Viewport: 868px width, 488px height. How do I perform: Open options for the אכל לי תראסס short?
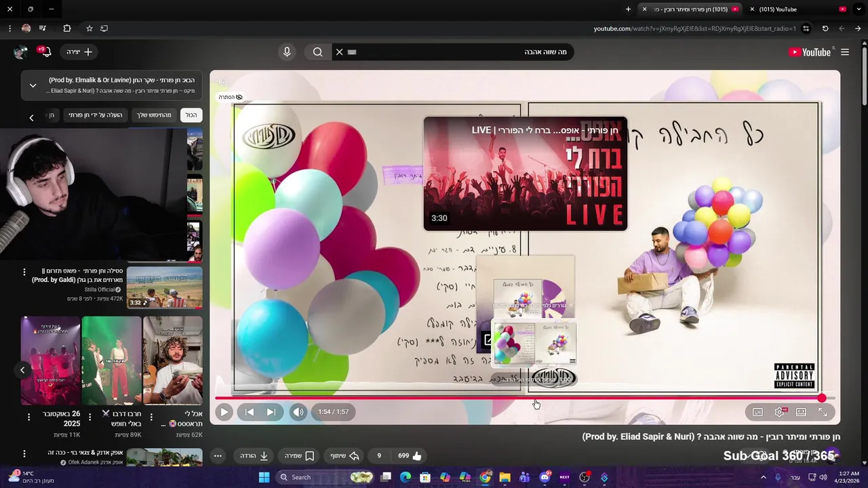point(151,417)
